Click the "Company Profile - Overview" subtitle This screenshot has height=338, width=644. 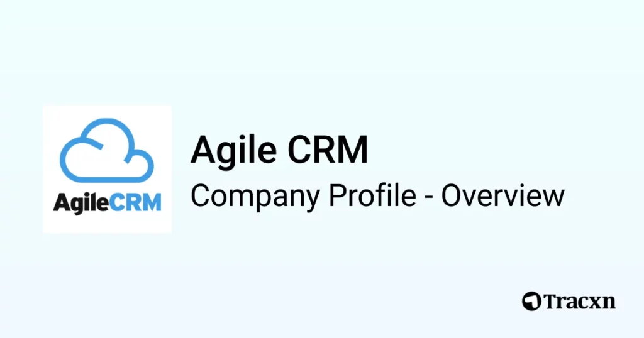point(377,197)
